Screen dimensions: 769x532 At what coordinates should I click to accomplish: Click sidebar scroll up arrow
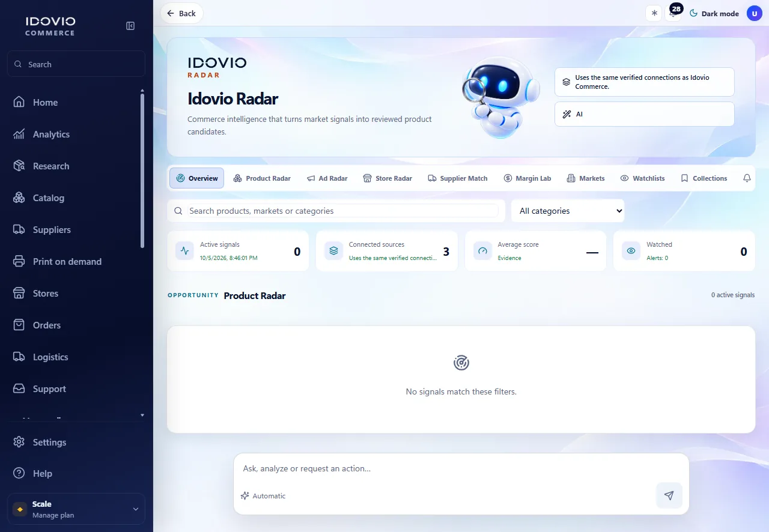point(142,91)
